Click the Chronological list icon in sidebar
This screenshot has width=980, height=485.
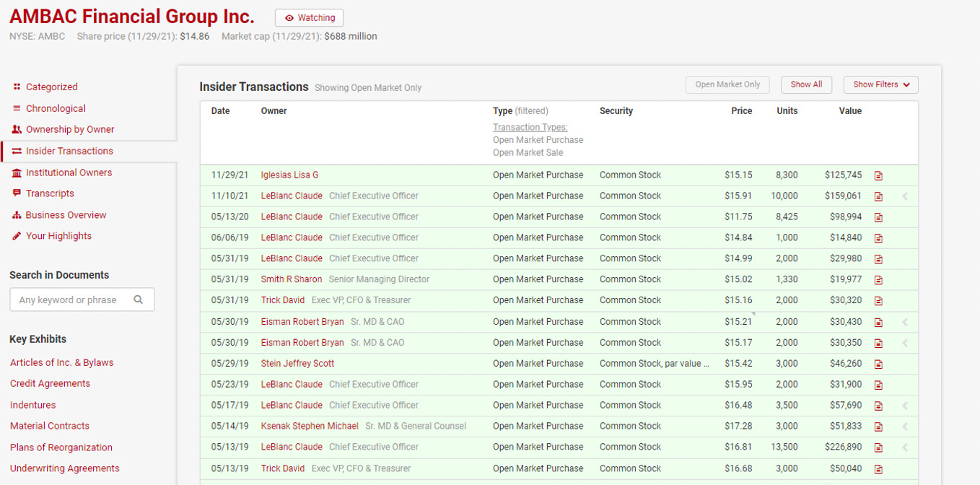17,108
